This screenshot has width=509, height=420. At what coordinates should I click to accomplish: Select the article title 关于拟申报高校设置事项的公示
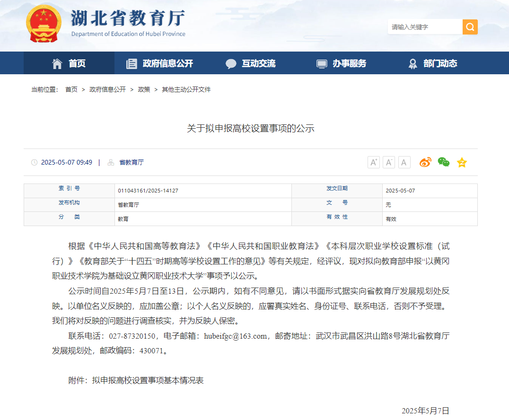point(254,128)
